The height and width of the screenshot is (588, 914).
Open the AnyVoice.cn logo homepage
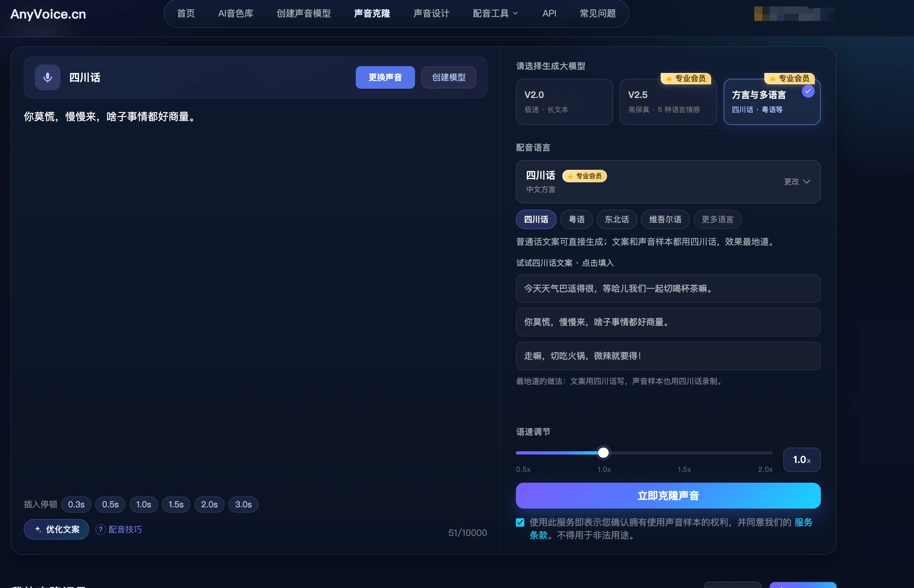click(48, 14)
